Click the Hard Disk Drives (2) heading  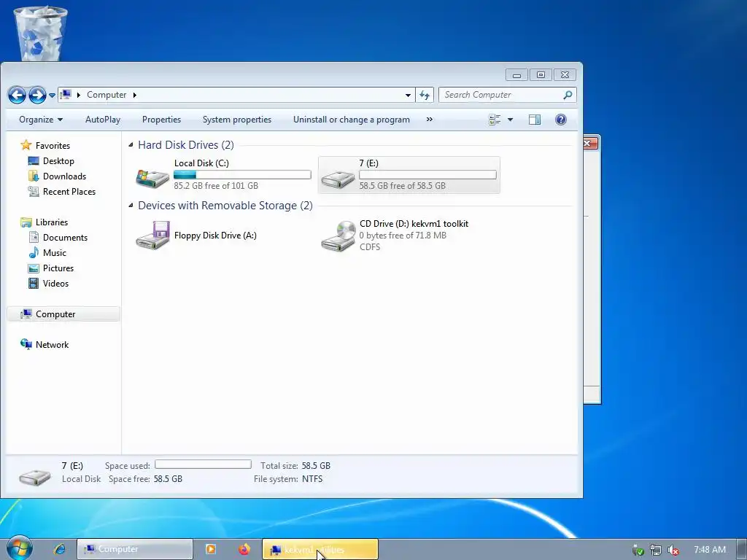point(186,145)
